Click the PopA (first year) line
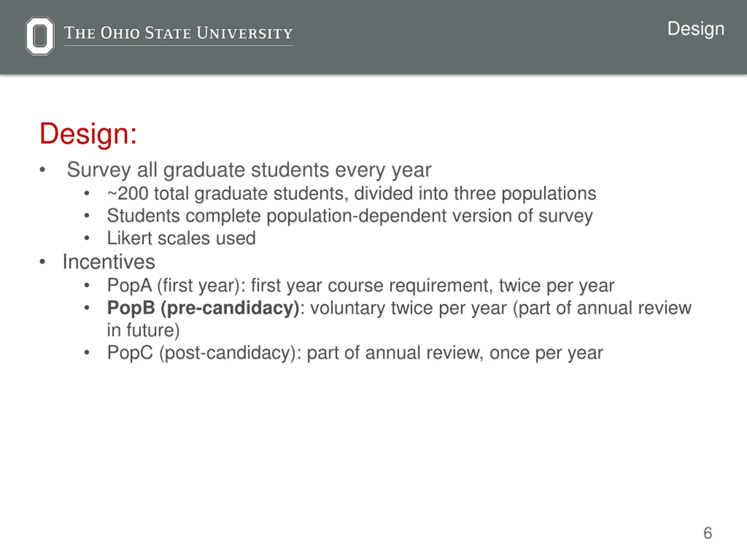Screen dimensions: 747x560 361,286
